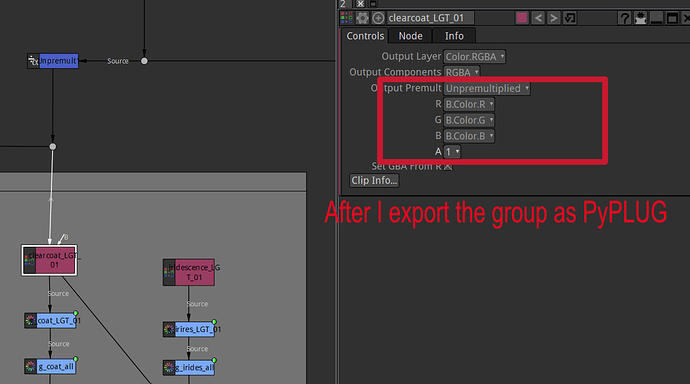Click the Clip Info button
Viewport: 690px width, 384px height.
[x=374, y=180]
